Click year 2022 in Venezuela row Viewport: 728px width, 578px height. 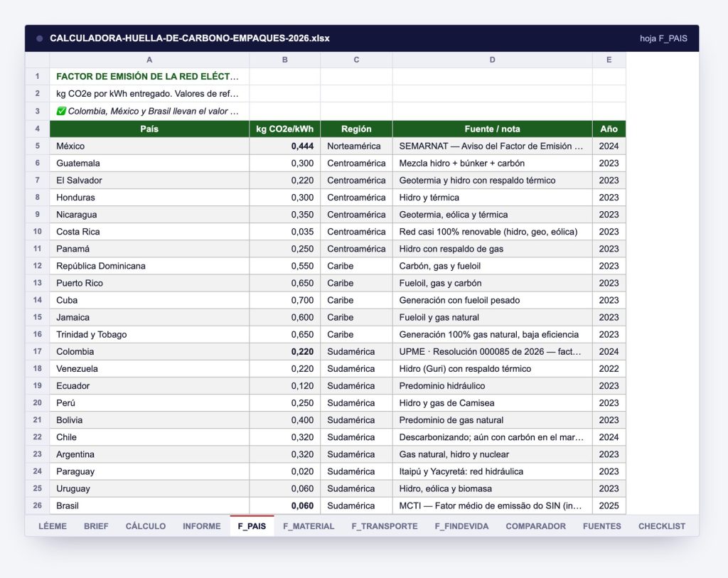click(x=609, y=368)
